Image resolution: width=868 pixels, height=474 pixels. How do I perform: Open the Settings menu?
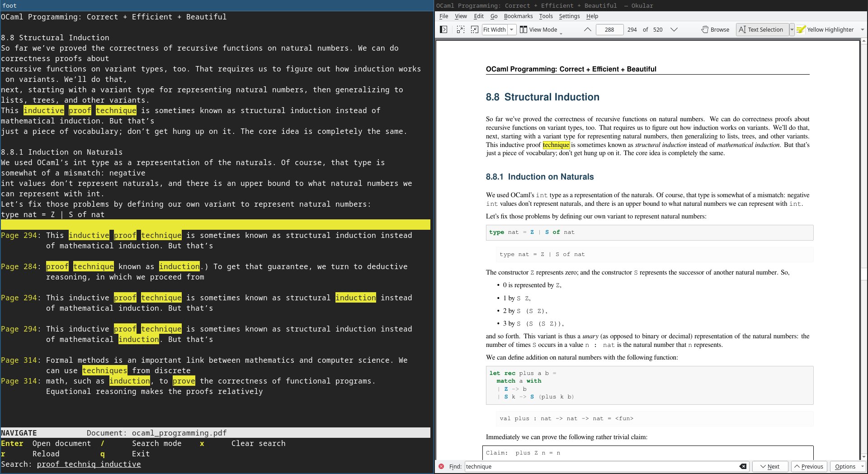point(569,16)
